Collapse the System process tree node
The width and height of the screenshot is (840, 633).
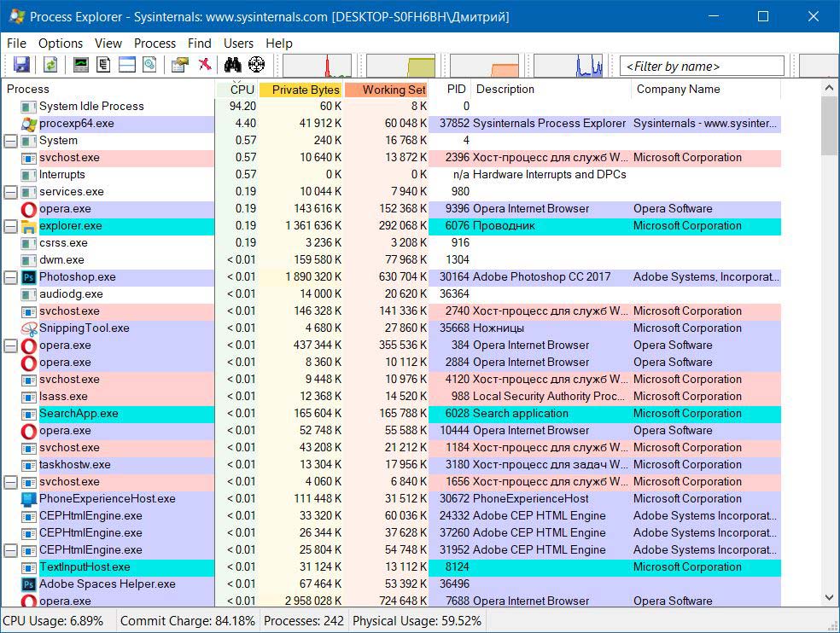pos(11,142)
